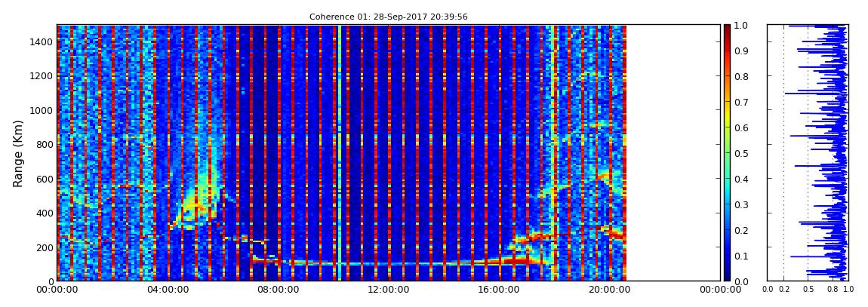Click the 20:00:00 time axis label

609,290
